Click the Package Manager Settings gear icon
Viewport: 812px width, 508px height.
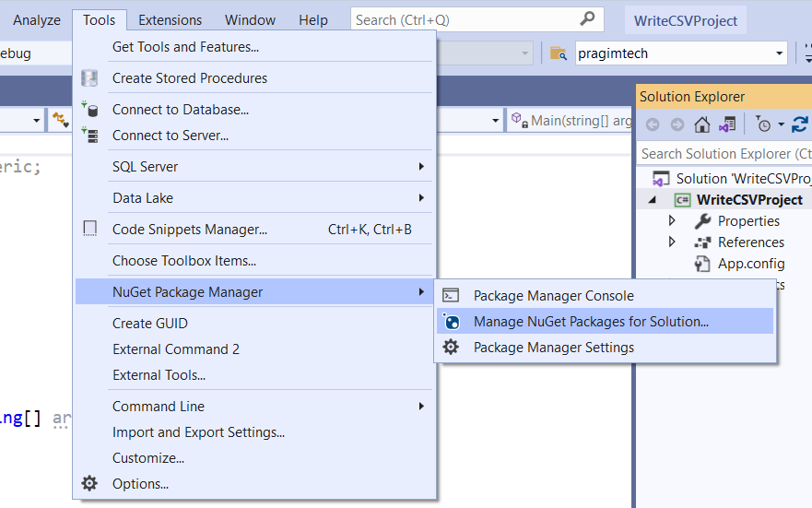[451, 347]
